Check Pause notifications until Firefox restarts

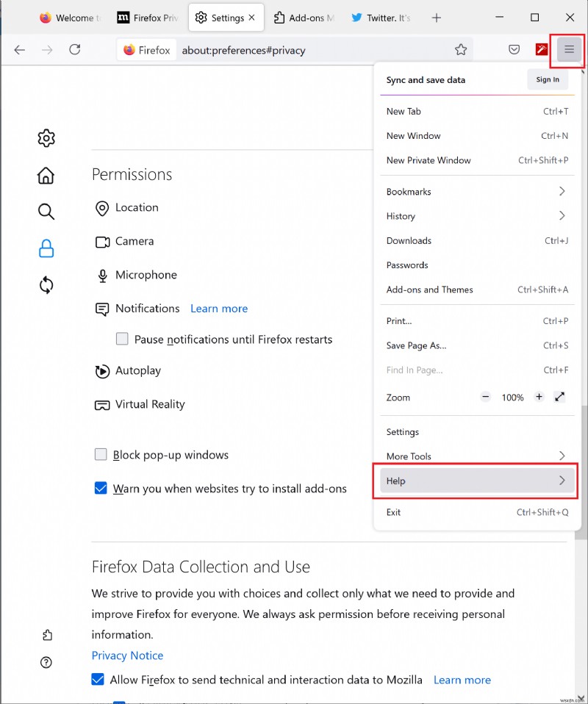[122, 340]
